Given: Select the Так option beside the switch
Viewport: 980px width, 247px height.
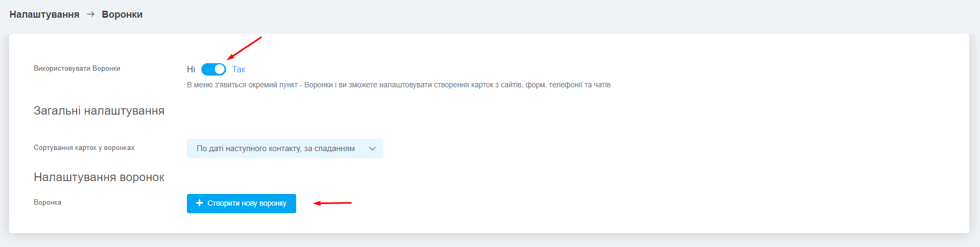Looking at the screenshot, I should (239, 69).
